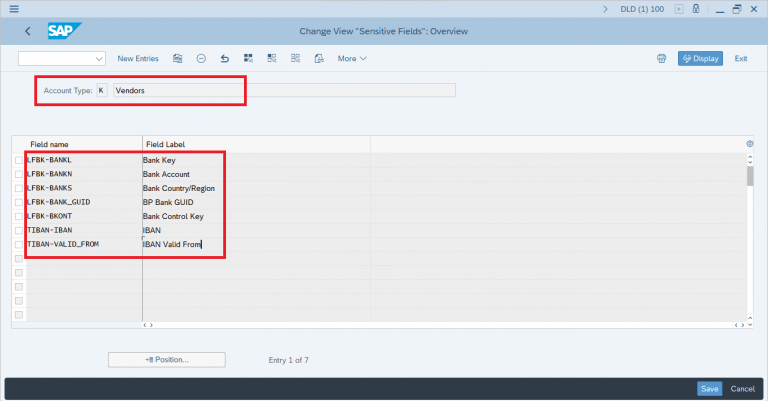The width and height of the screenshot is (768, 401).
Task: Click the copy-as icon next to New Entries
Action: (178, 58)
